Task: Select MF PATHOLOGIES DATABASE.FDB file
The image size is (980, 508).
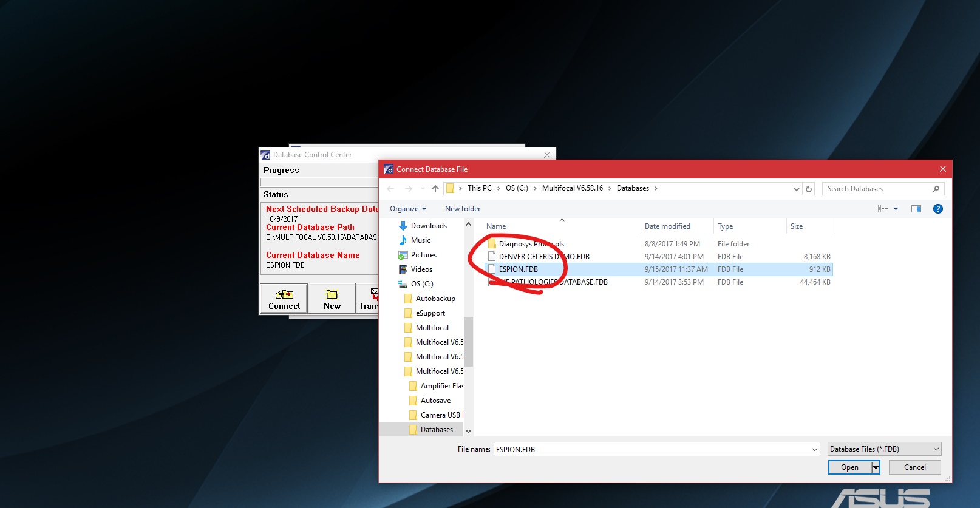Action: pos(658,282)
